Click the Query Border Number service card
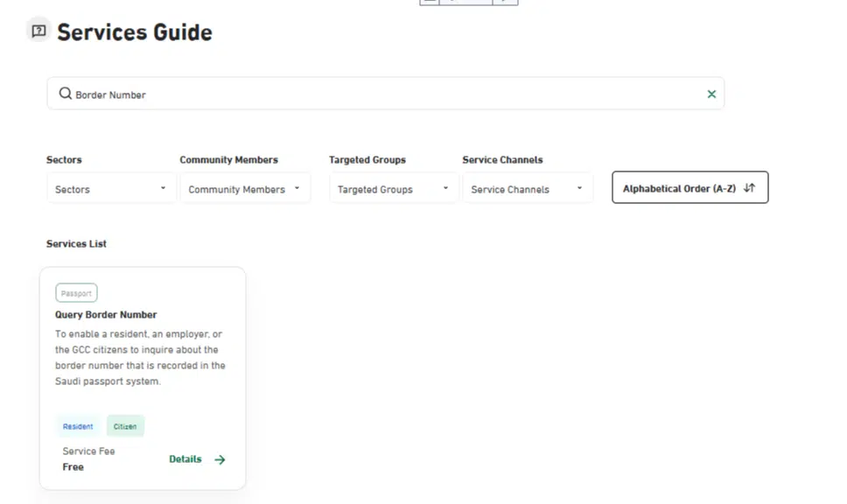847x504 pixels. 143,376
